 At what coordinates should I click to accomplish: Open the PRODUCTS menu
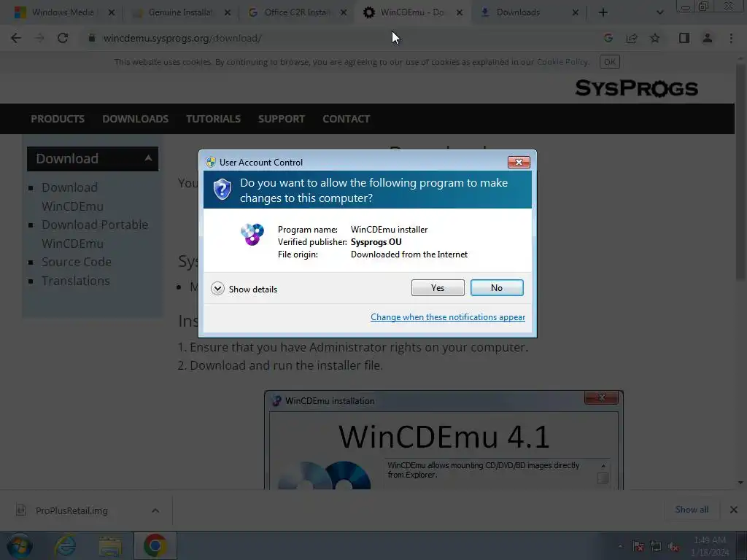click(58, 119)
